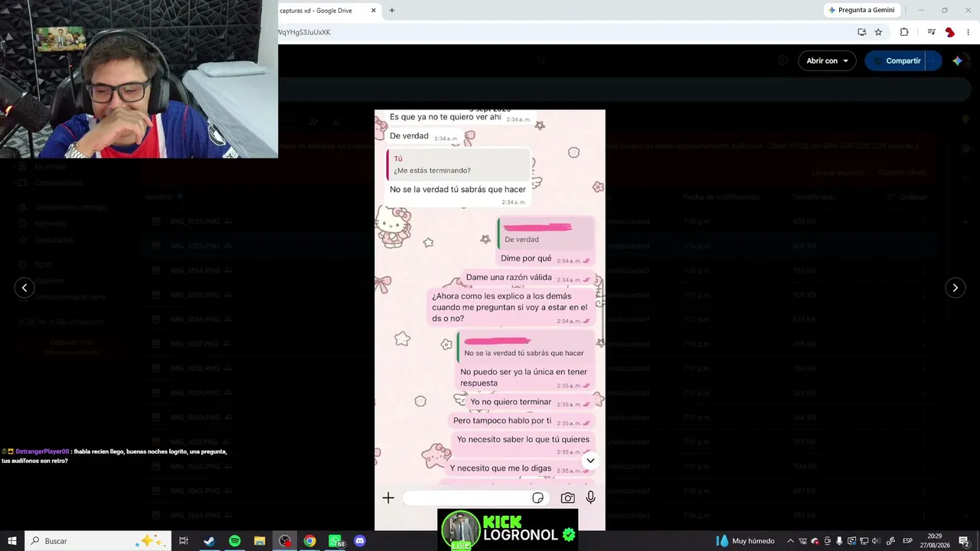Open Google Chrome from the taskbar
The width and height of the screenshot is (980, 551).
coord(309,541)
